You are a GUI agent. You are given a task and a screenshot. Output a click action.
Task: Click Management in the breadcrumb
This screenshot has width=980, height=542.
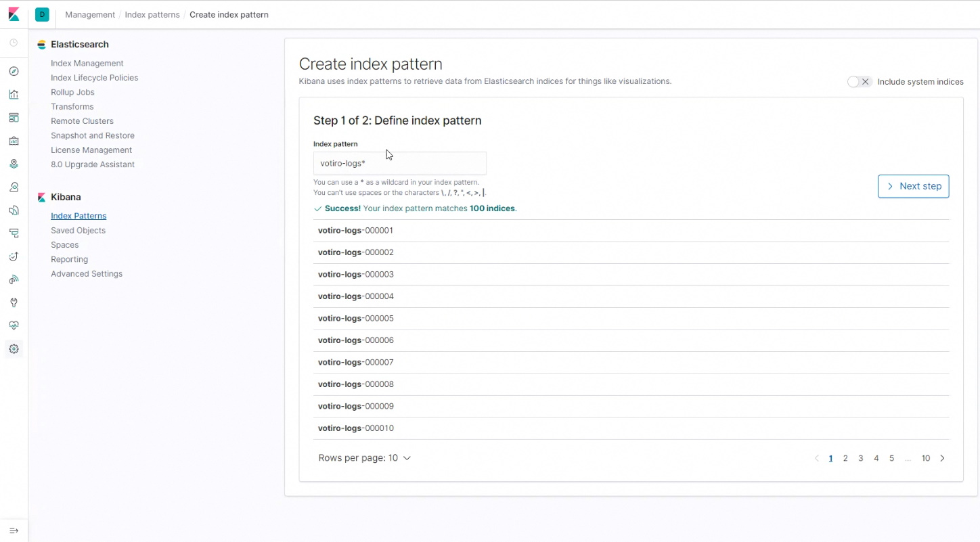point(90,14)
